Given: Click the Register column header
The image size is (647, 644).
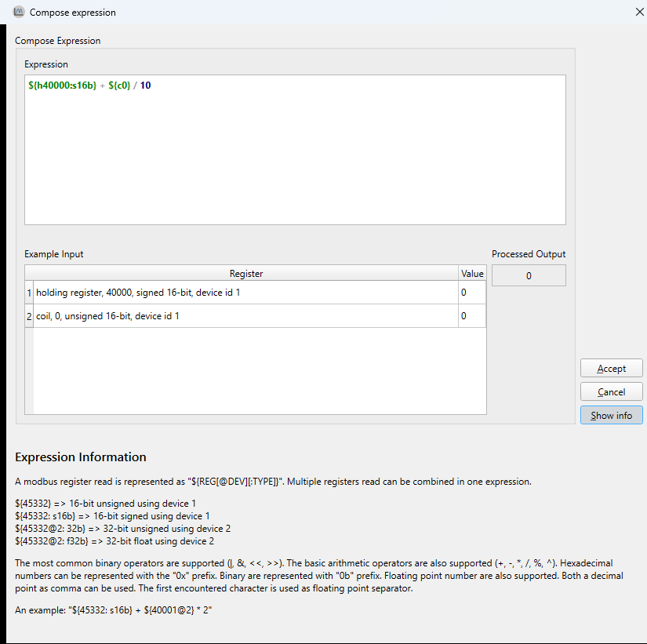Looking at the screenshot, I should 246,273.
